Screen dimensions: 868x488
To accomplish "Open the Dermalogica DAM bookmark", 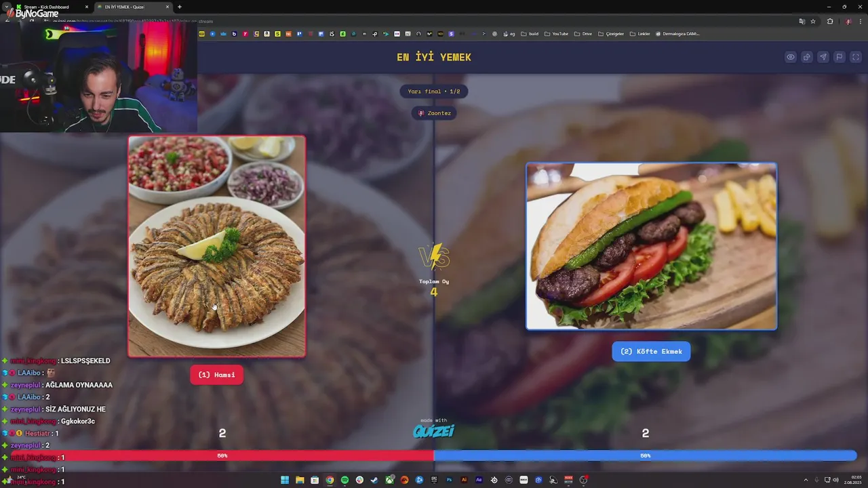I will [x=677, y=34].
